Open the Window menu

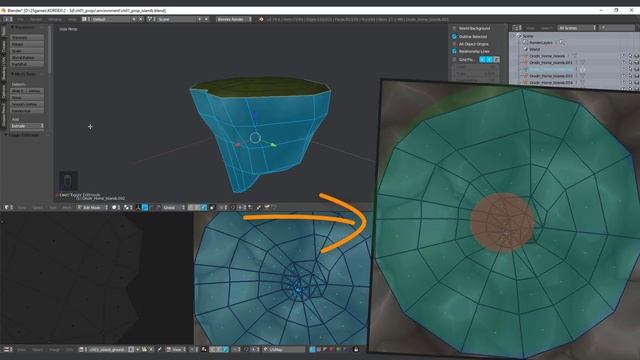(x=55, y=19)
